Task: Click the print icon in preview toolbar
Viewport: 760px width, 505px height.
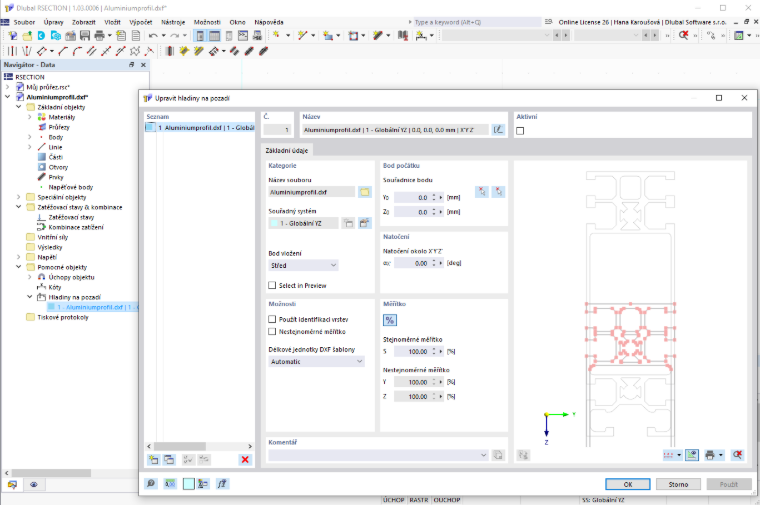Action: click(710, 455)
